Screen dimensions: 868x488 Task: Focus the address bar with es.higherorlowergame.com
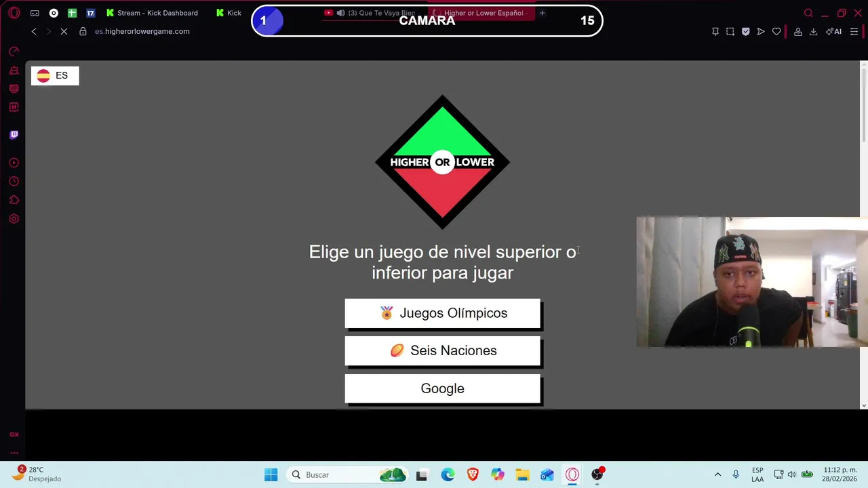142,31
